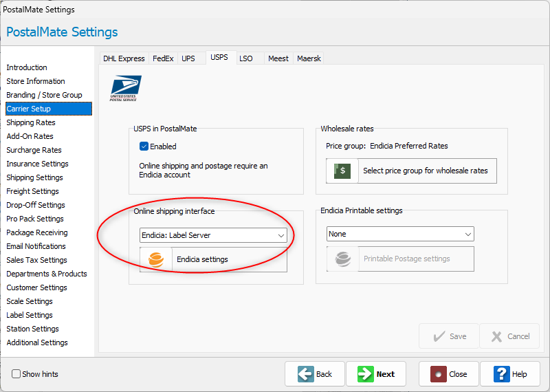Click the Printable Postage settings label
Viewport: 550px width, 392px height.
point(407,259)
